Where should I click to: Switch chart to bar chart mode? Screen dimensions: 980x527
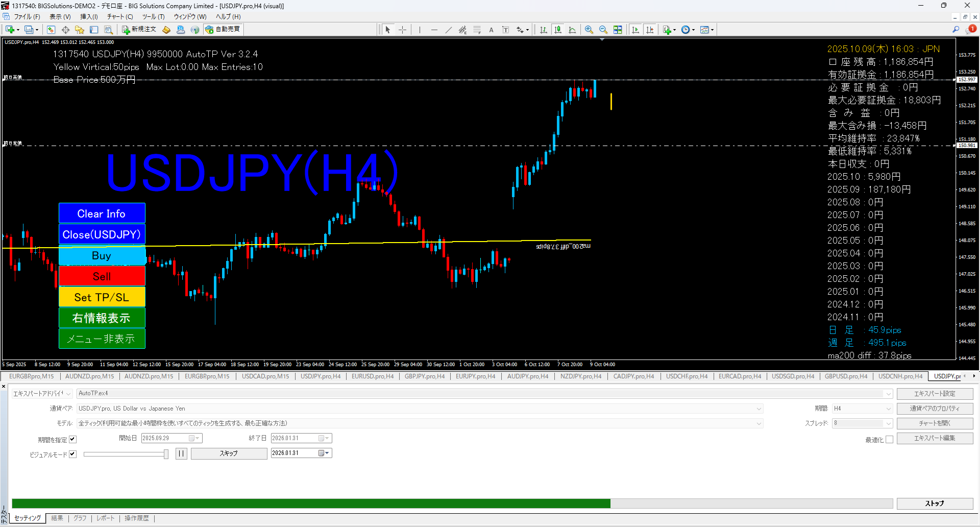tap(544, 30)
